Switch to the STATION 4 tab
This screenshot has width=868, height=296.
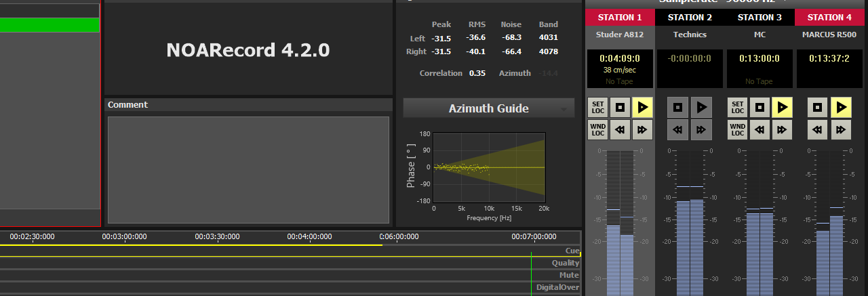pos(830,18)
